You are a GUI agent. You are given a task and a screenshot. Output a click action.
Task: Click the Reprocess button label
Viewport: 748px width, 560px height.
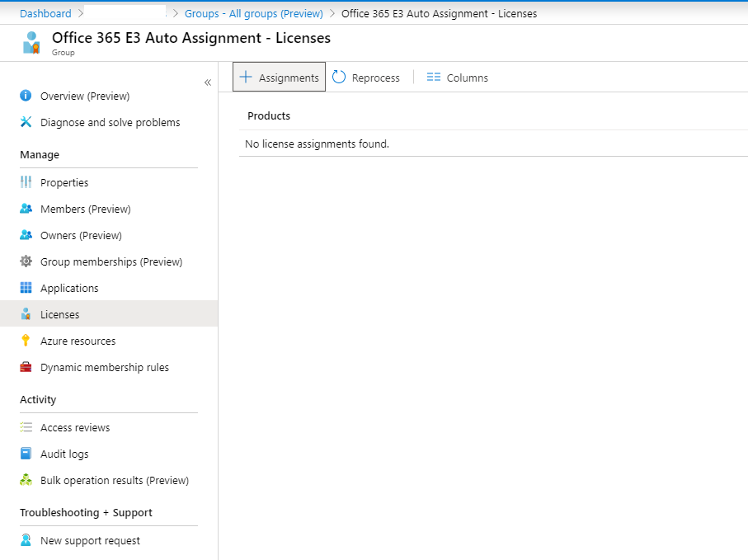click(375, 78)
